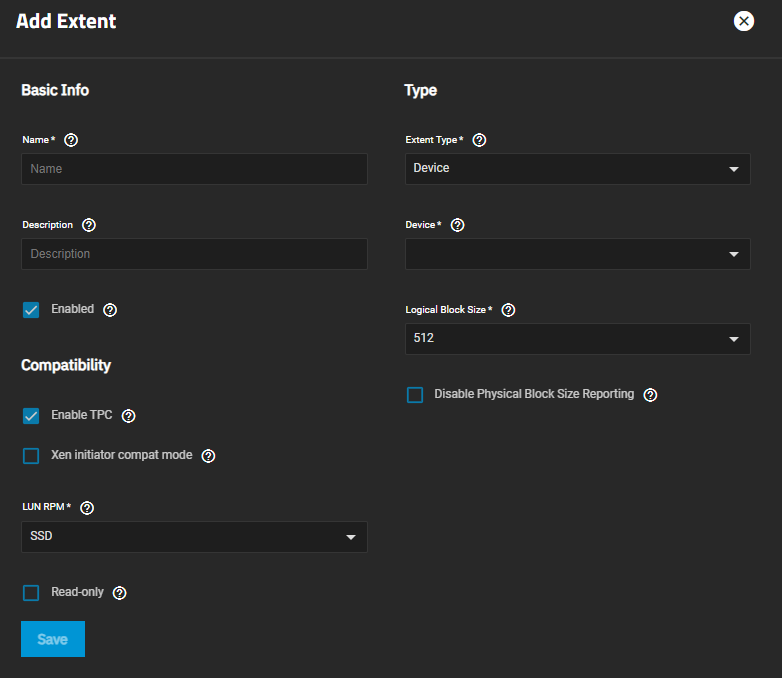Click the Save button
782x678 pixels.
[x=53, y=639]
